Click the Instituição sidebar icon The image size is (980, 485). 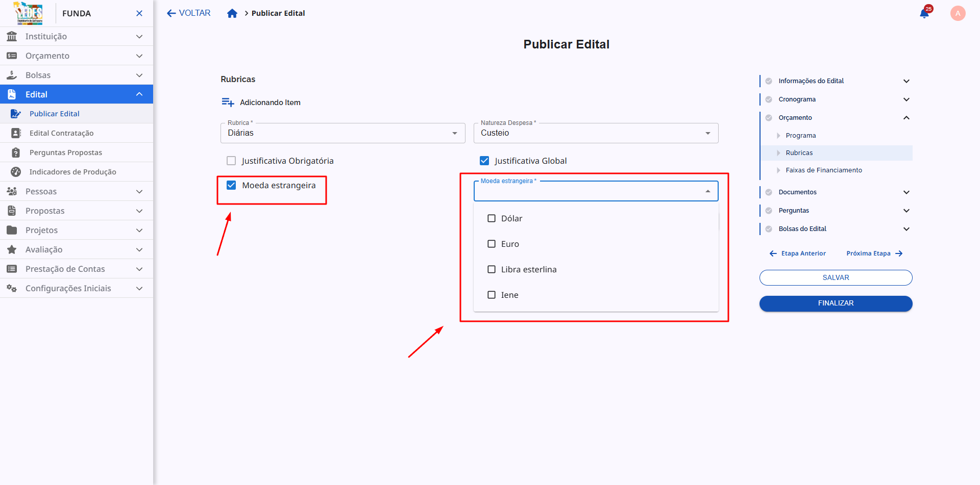tap(12, 36)
